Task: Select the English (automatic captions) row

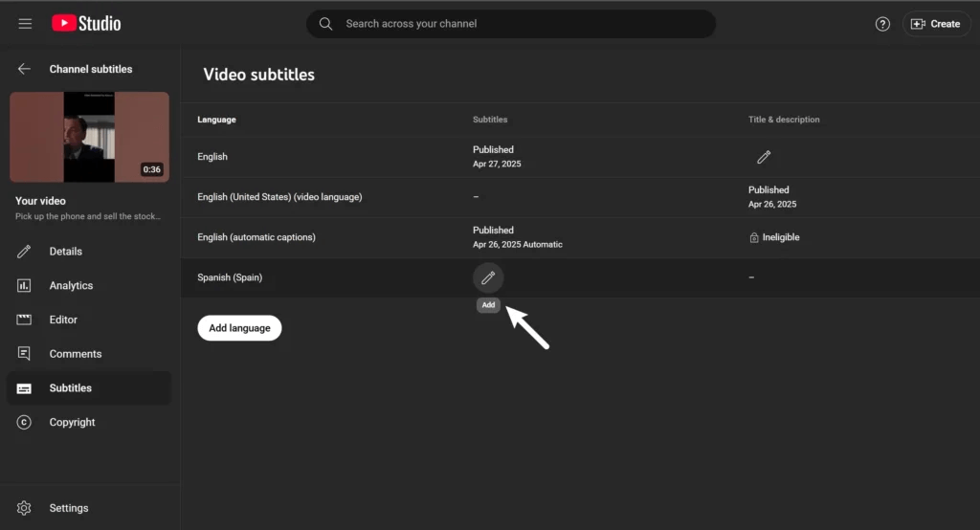Action: pyautogui.click(x=256, y=237)
